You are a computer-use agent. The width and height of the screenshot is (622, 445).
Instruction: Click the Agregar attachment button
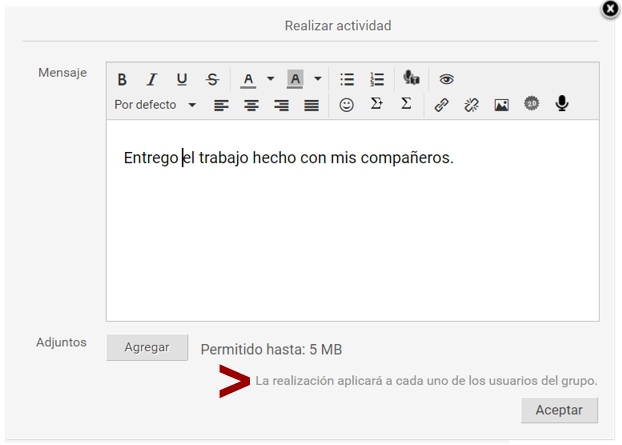click(x=147, y=348)
